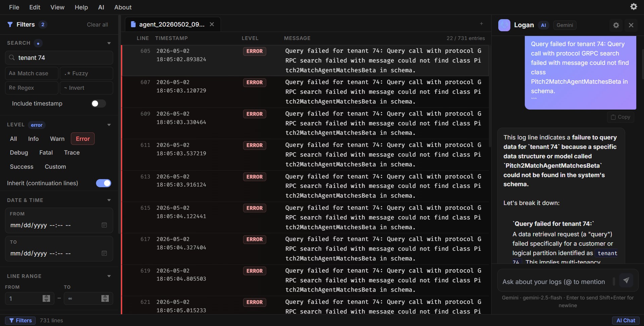Viewport: 644px width, 326px height.
Task: Switch to agent_20260502_09 log tab
Action: coord(172,24)
